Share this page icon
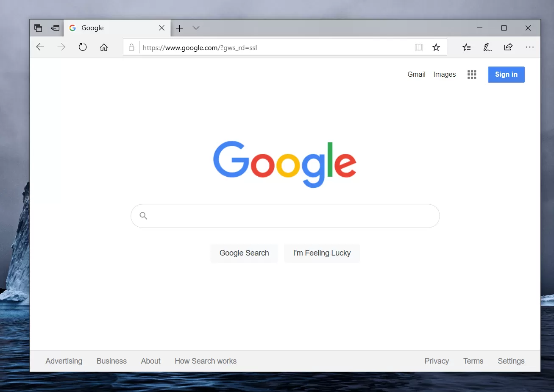The image size is (554, 392). [508, 47]
